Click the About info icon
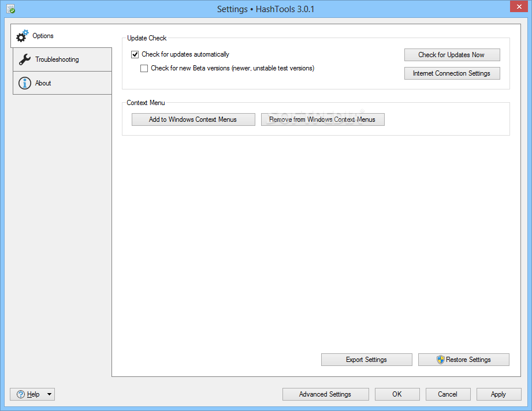This screenshot has height=411, width=532. [x=25, y=83]
